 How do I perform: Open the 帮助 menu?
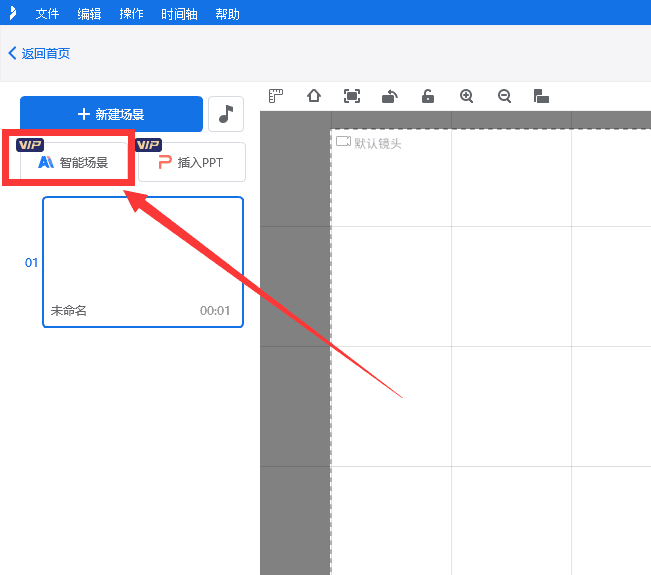[x=227, y=14]
